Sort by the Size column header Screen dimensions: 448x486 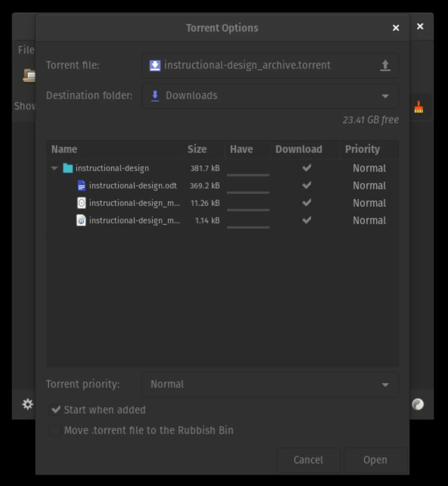pos(204,149)
